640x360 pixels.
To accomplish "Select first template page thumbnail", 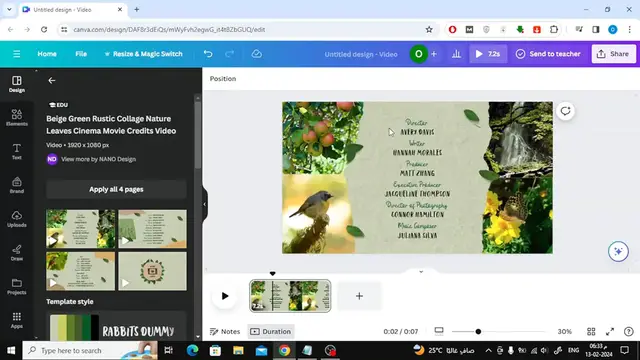I will (x=80, y=229).
